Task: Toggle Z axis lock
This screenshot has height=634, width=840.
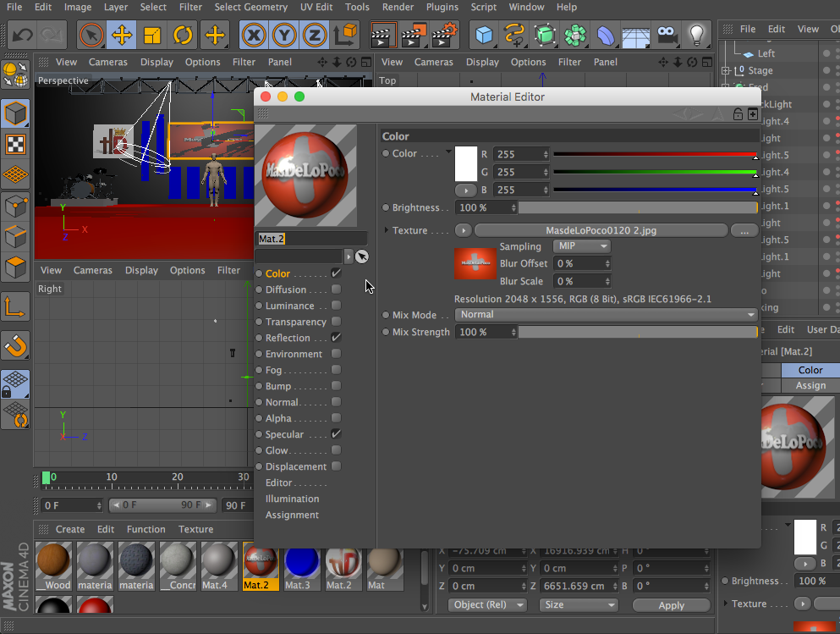Action: [x=315, y=36]
